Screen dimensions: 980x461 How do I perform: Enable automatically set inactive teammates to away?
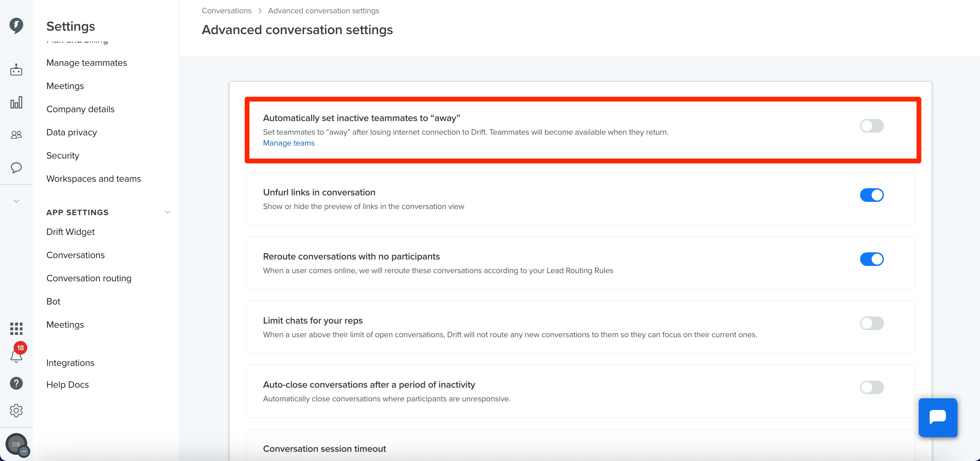[x=872, y=125]
